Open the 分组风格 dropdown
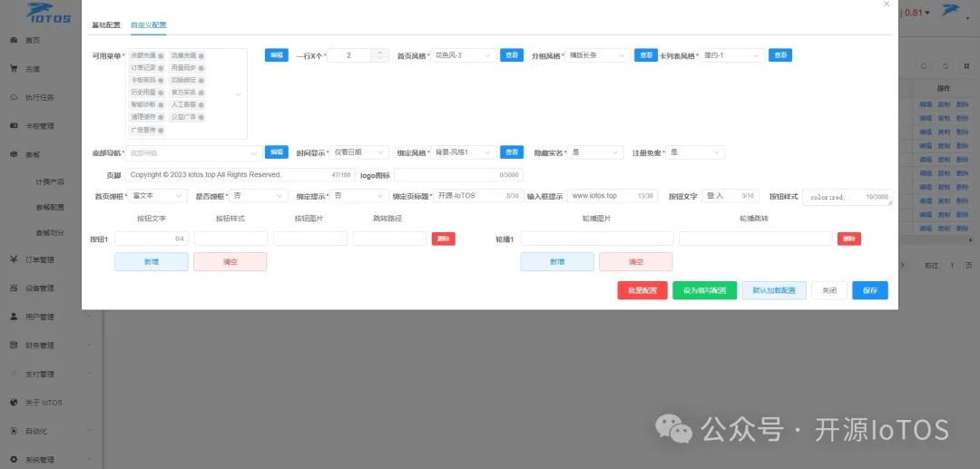 [598, 55]
